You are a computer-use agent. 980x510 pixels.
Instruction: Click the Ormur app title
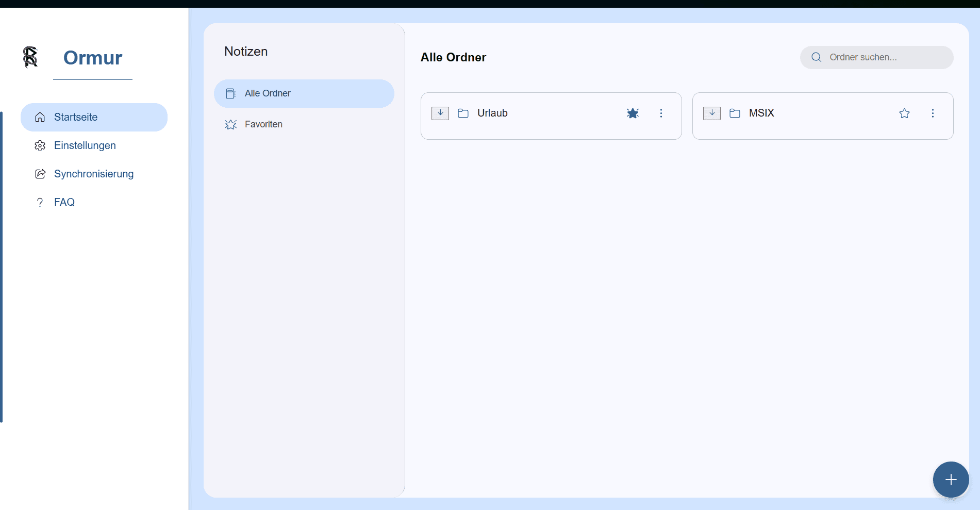(x=93, y=58)
